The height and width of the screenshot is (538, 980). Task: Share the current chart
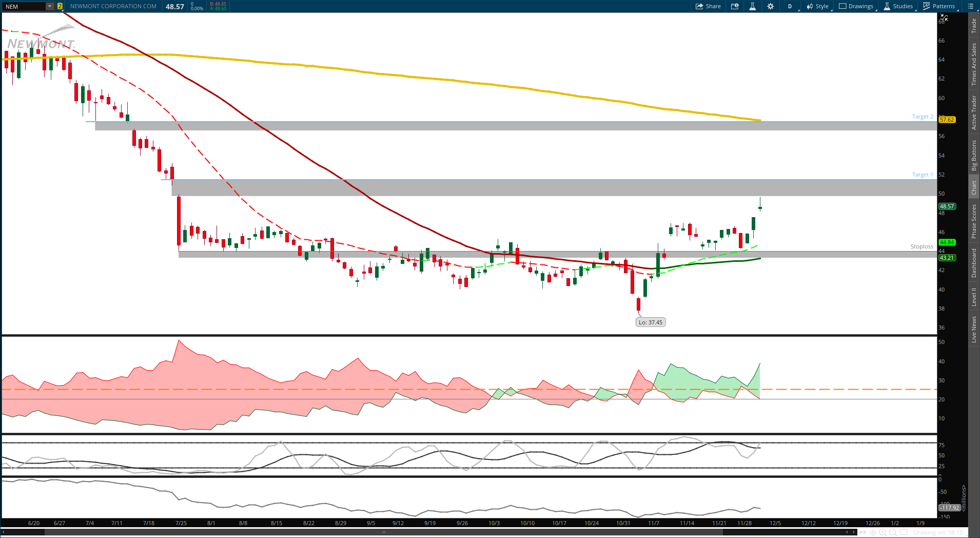tap(708, 6)
